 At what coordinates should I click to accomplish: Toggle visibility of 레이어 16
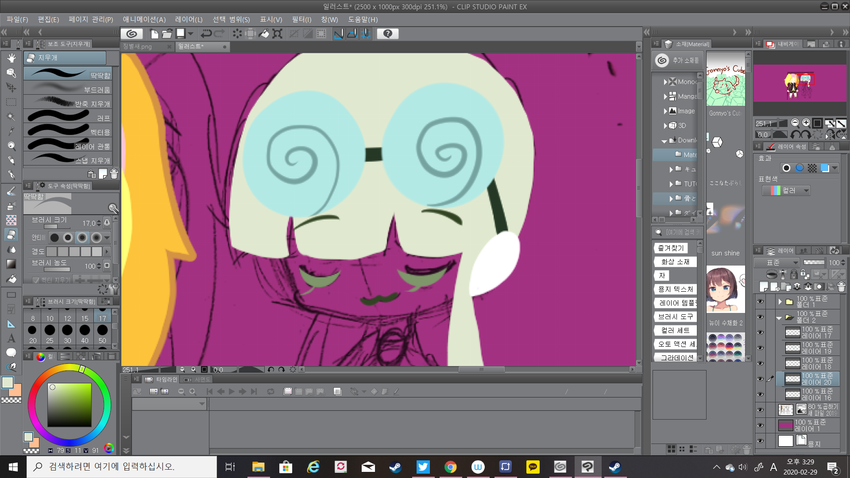tap(760, 394)
